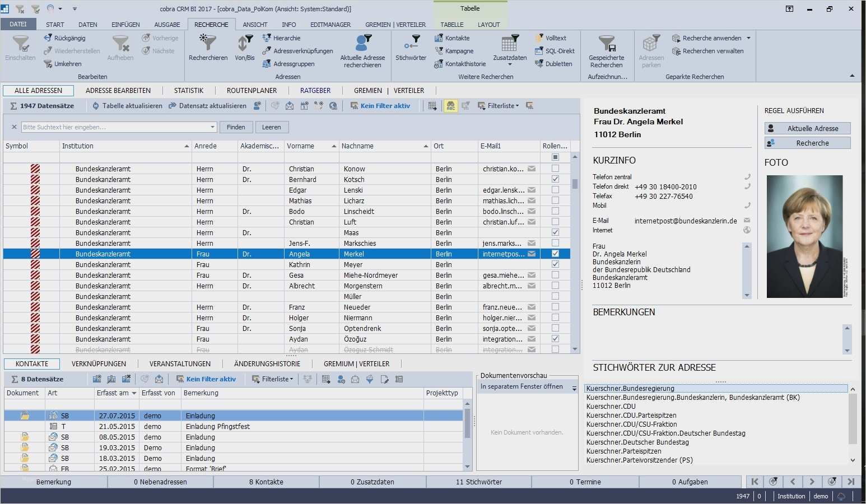Jump to the last record navigation icon

tap(851, 482)
